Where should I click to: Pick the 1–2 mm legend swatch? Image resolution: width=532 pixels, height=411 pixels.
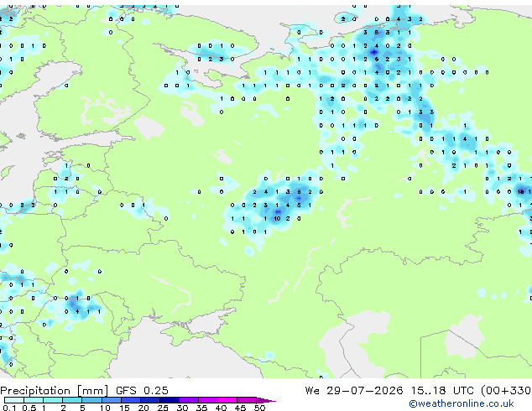tap(53, 400)
